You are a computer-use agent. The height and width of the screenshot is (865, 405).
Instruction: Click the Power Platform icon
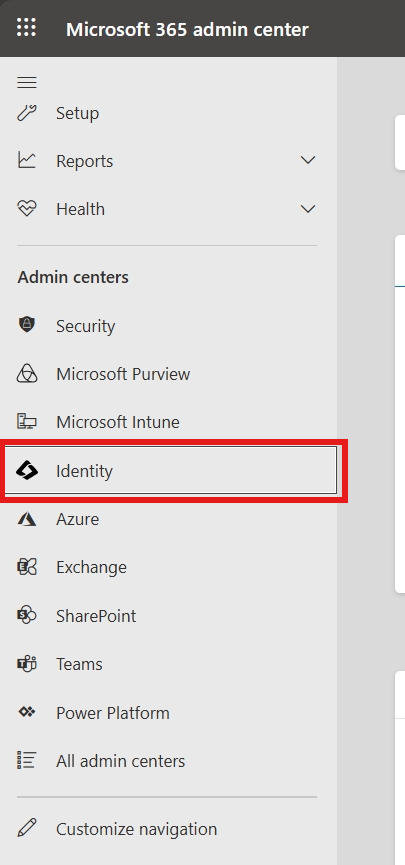26,712
